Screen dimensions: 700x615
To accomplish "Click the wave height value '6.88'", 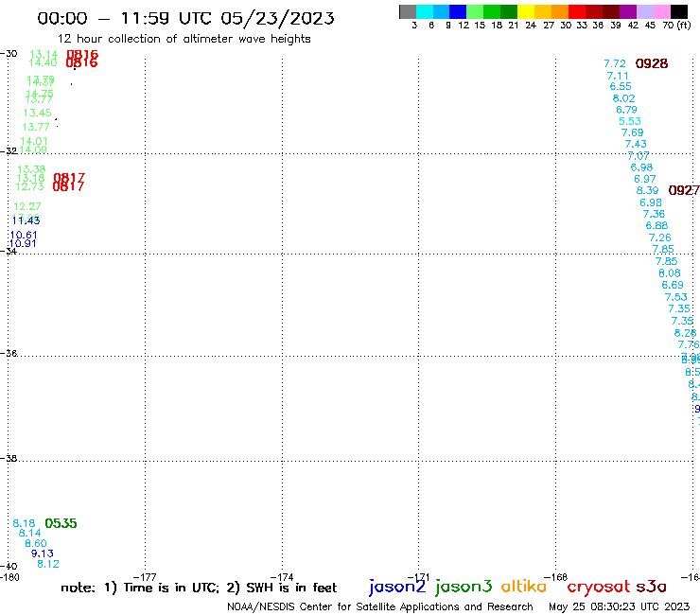I will pos(656,226).
